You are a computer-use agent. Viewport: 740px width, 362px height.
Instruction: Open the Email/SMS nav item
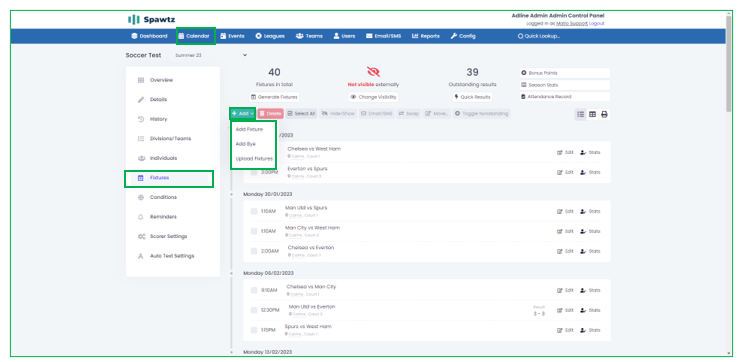pos(383,36)
